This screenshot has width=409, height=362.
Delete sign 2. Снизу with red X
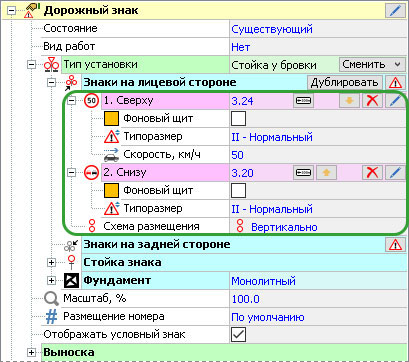click(x=372, y=172)
